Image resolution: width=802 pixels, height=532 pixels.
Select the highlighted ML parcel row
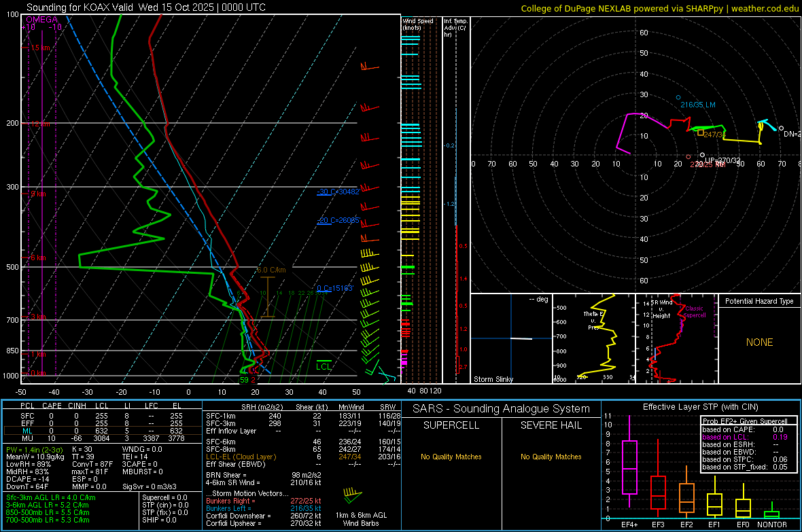[x=101, y=431]
